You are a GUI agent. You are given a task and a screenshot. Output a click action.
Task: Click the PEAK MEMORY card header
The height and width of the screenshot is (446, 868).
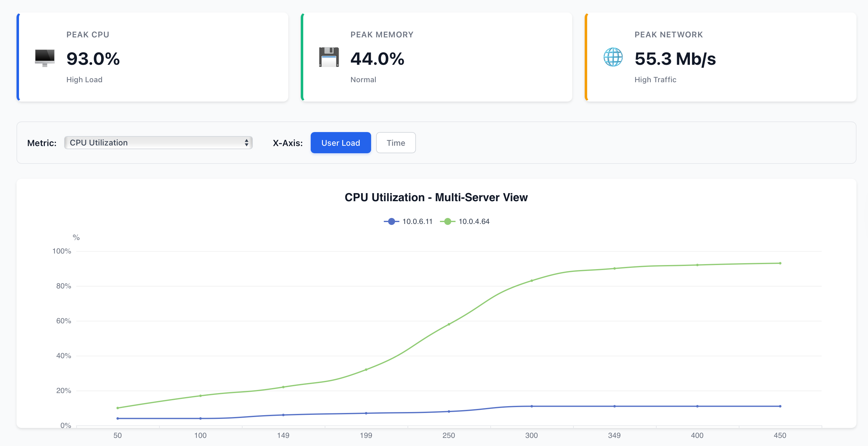[382, 34]
